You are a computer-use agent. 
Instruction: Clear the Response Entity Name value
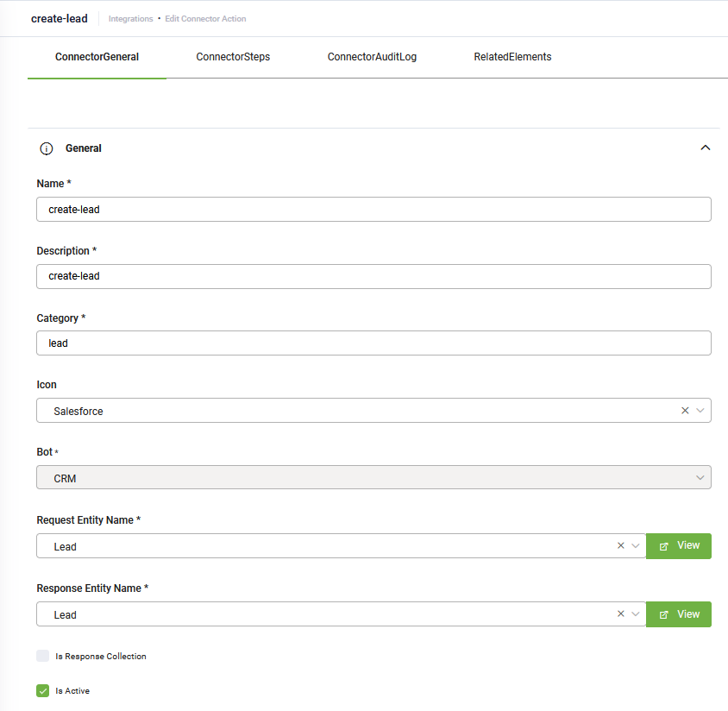tap(620, 614)
